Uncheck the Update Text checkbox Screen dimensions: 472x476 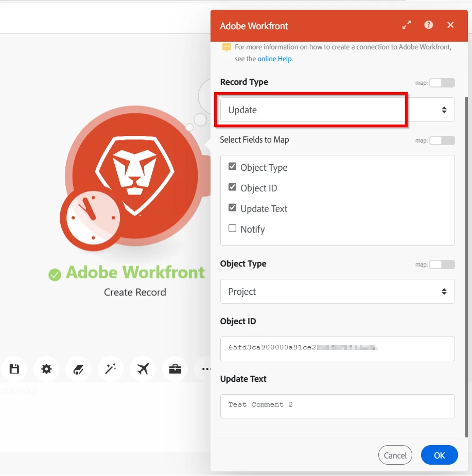coord(232,208)
